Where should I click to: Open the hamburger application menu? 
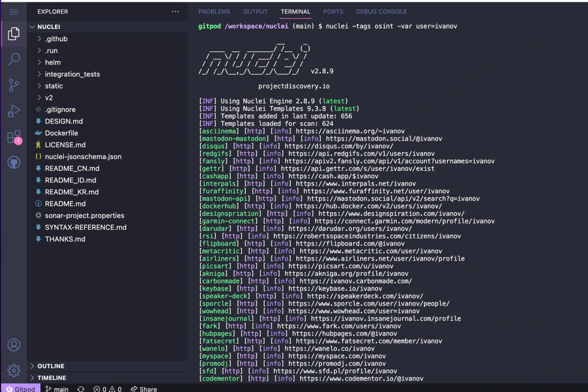(14, 11)
